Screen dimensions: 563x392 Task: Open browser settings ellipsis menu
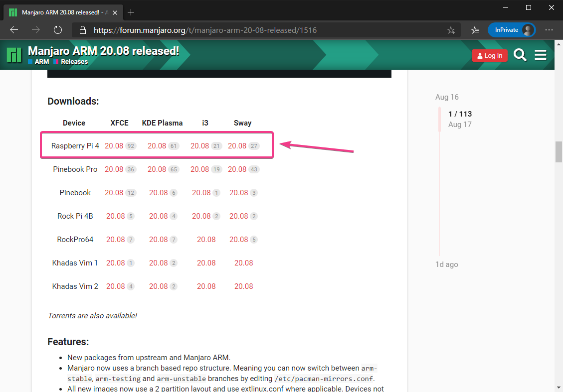tap(549, 30)
